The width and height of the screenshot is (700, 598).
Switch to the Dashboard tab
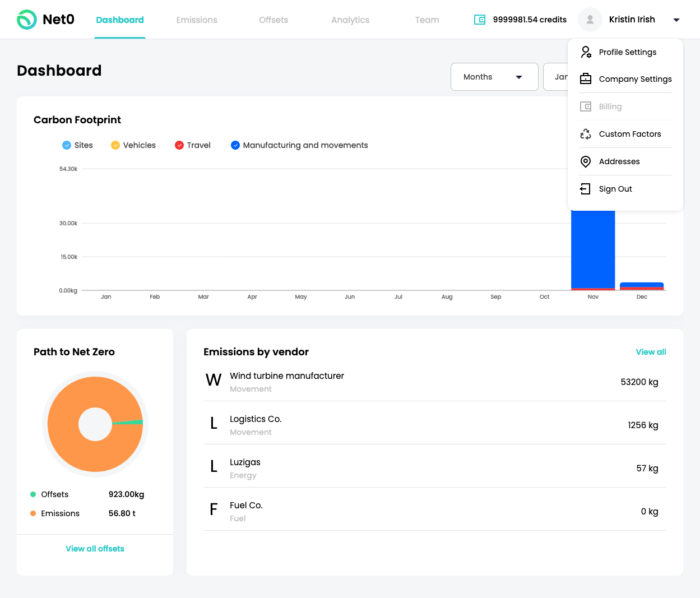120,20
